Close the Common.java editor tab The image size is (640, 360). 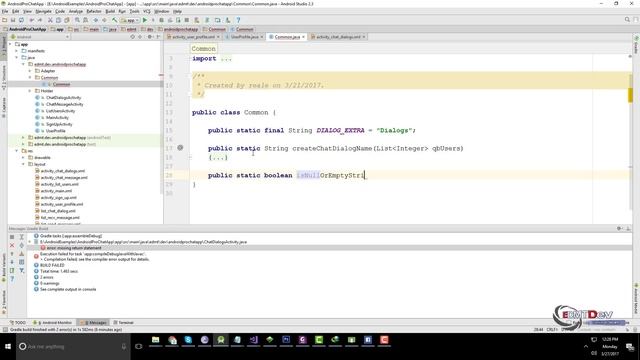(x=303, y=37)
